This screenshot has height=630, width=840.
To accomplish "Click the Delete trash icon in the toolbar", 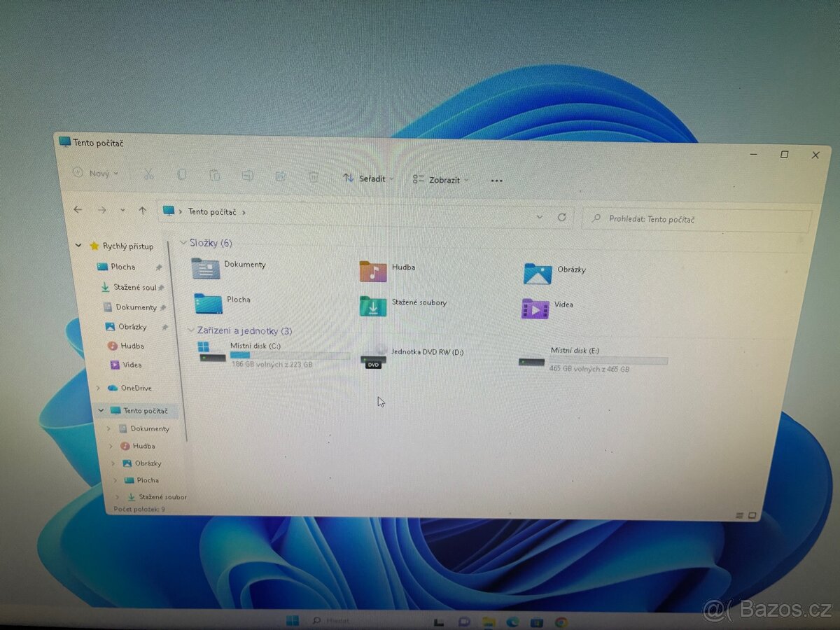I will pos(313,176).
